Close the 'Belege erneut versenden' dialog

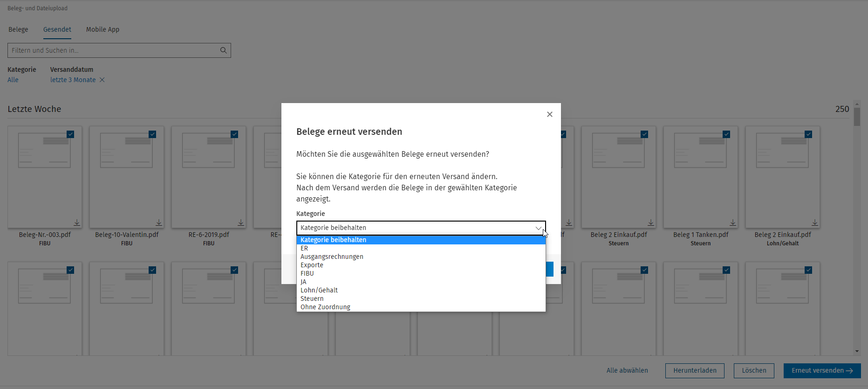[x=550, y=114]
